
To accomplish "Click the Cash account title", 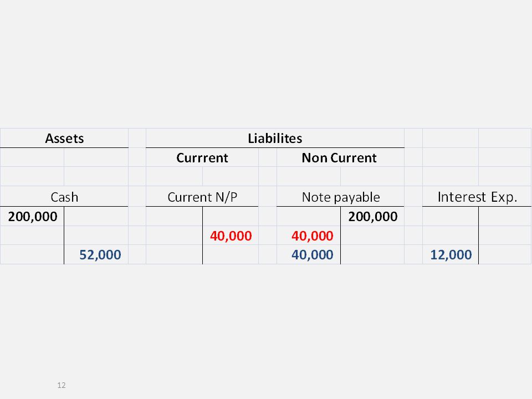I will point(64,197).
